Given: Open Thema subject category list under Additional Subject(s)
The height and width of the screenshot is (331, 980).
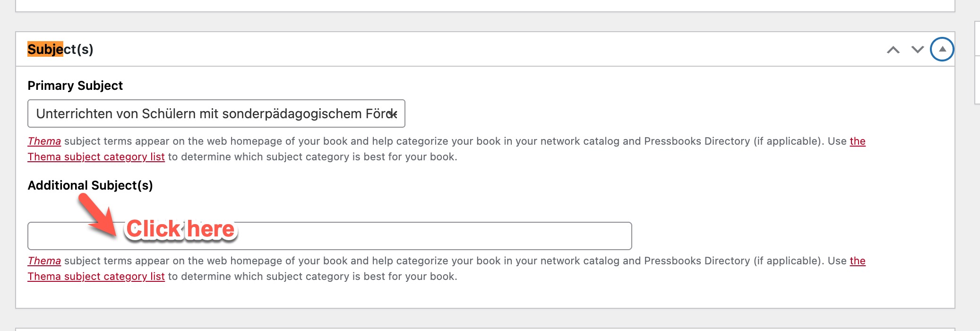Looking at the screenshot, I should tap(96, 277).
